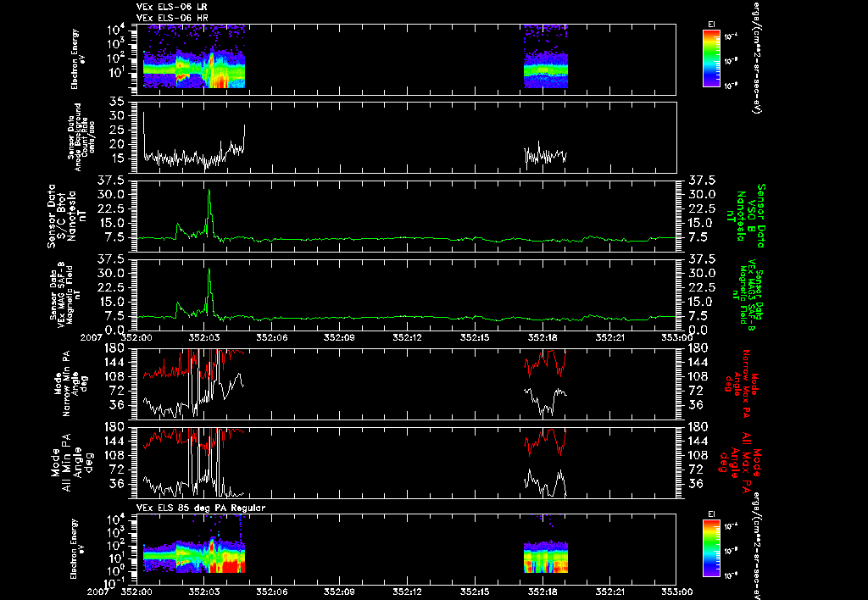Select the top spectrogram's Electron Energy eV axis label
The width and height of the screenshot is (868, 600).
[x=77, y=59]
